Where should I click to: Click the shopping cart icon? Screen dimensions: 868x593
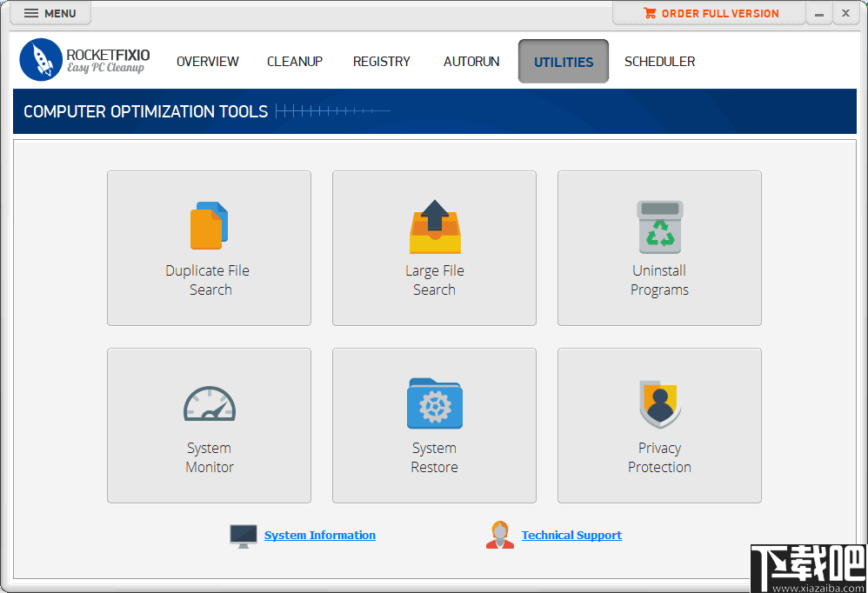(x=650, y=13)
